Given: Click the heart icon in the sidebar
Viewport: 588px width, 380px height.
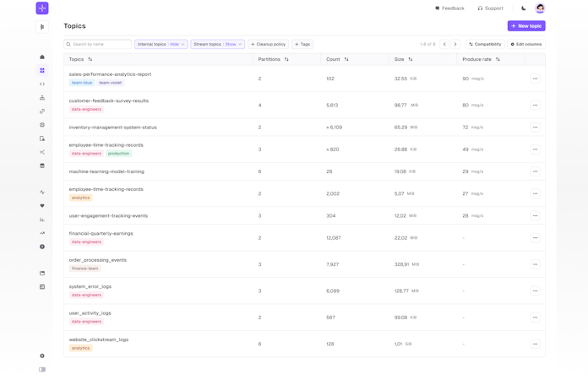Looking at the screenshot, I should coord(42,206).
